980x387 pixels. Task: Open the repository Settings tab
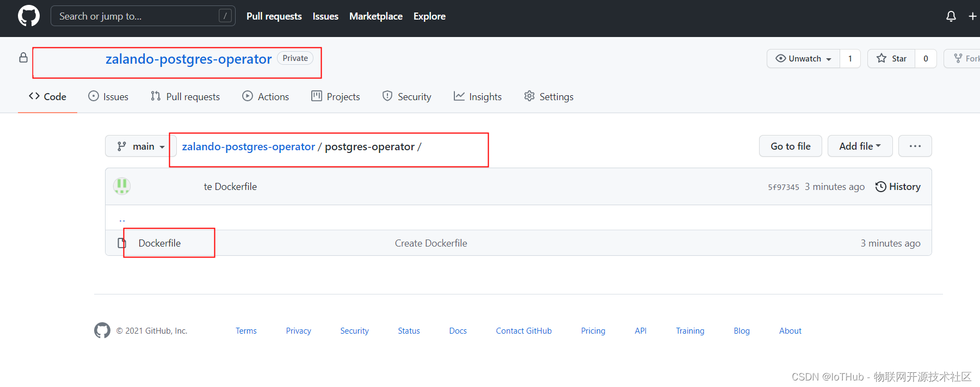point(548,96)
